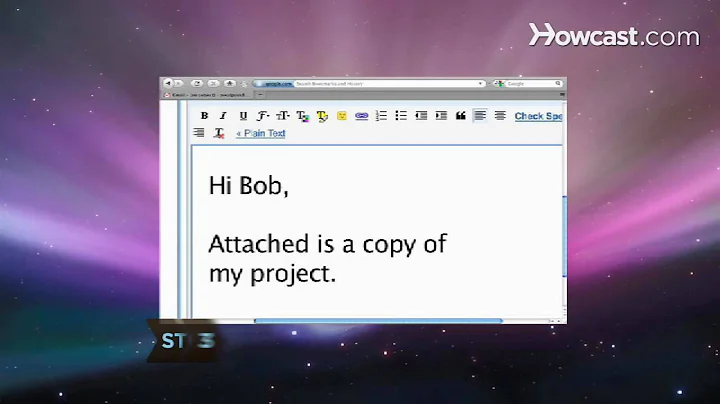Reload the page in the browser

(x=197, y=83)
